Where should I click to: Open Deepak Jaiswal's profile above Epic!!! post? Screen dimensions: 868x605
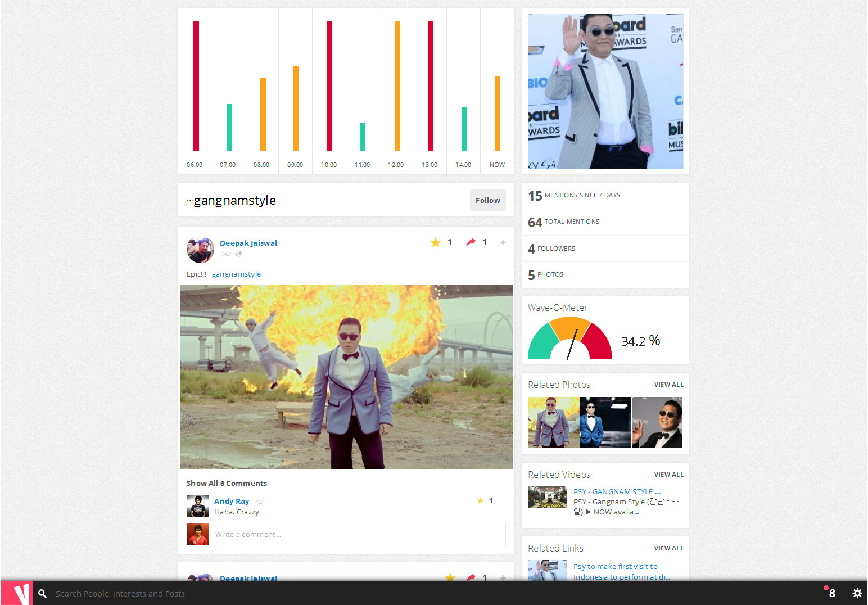248,243
